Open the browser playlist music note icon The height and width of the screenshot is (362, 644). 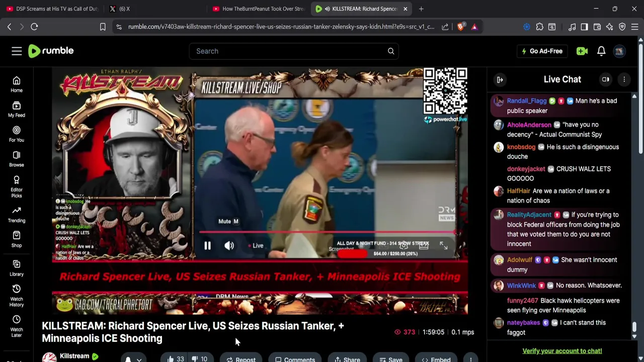click(572, 27)
